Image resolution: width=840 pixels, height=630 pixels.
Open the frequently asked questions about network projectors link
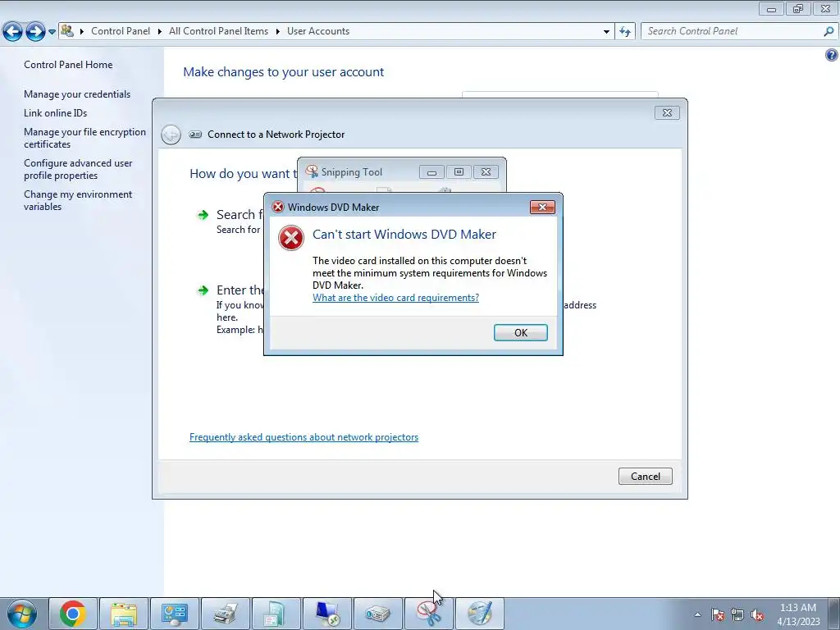(x=304, y=437)
